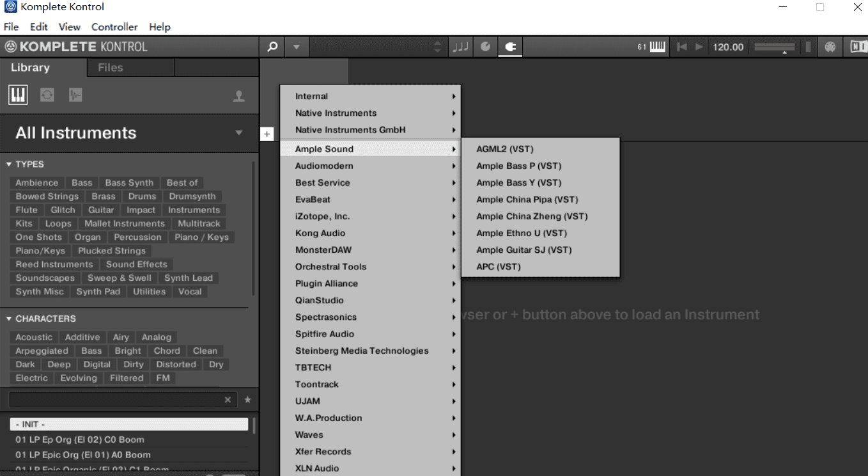Select preset 01 LP Ep Org C0 Boom
Image resolution: width=868 pixels, height=476 pixels.
[x=129, y=440]
